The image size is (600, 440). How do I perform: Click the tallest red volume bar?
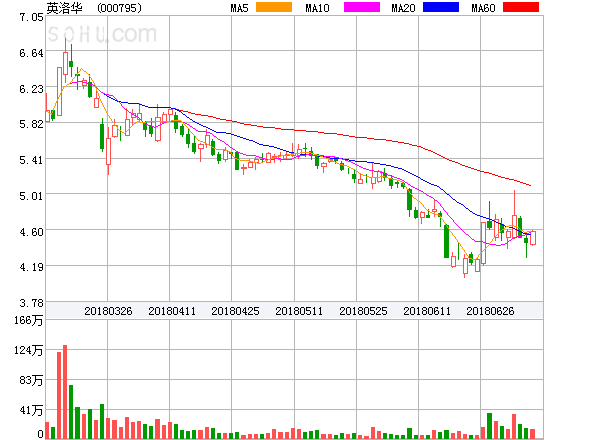pyautogui.click(x=64, y=392)
